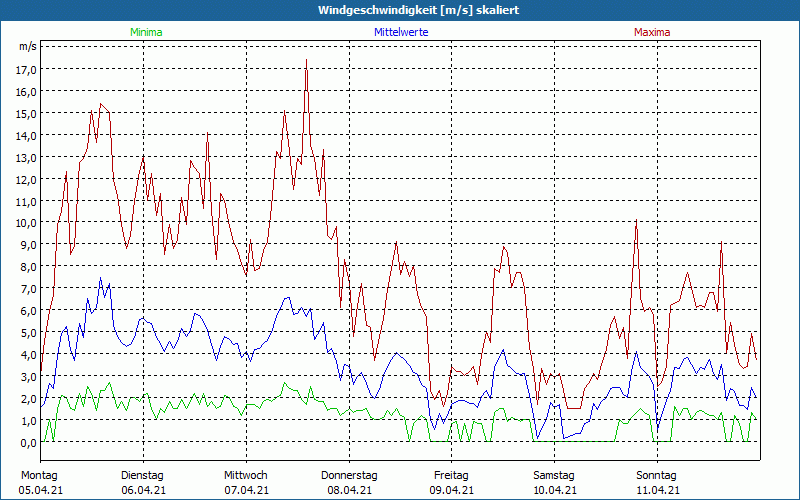Viewport: 800px width, 500px height.
Task: Select the Sonntag day label
Action: (657, 475)
